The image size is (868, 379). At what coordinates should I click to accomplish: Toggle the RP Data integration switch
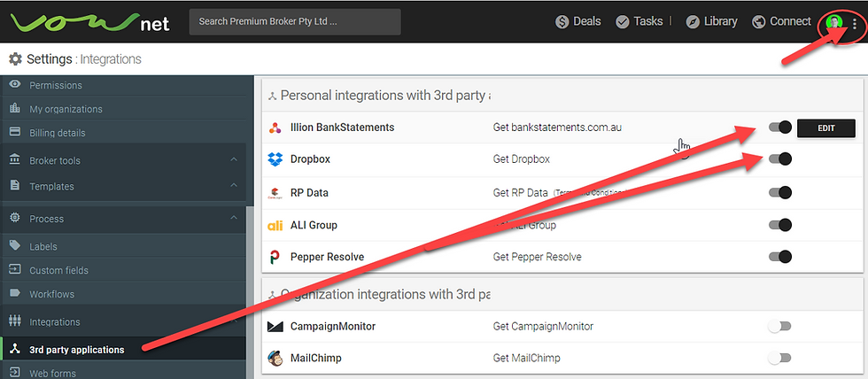(780, 192)
